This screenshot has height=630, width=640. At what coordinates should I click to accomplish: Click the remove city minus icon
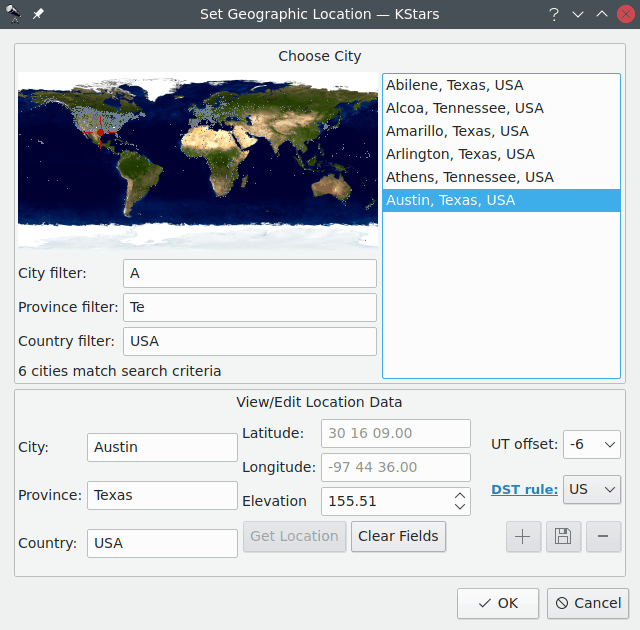click(x=603, y=537)
